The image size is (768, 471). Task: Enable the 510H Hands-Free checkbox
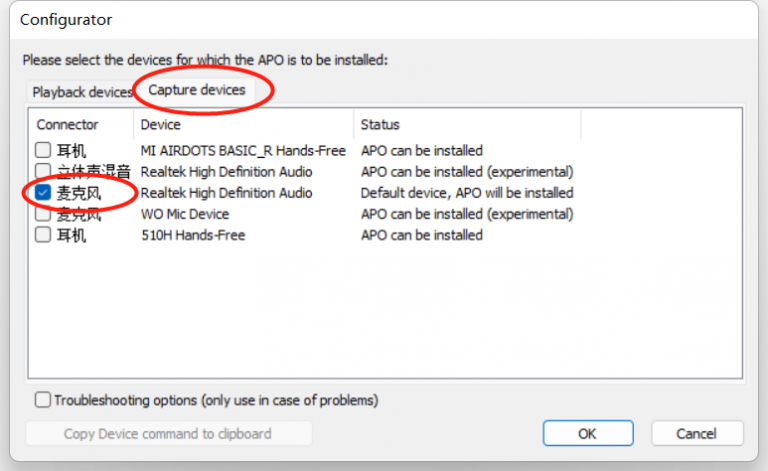pyautogui.click(x=43, y=235)
